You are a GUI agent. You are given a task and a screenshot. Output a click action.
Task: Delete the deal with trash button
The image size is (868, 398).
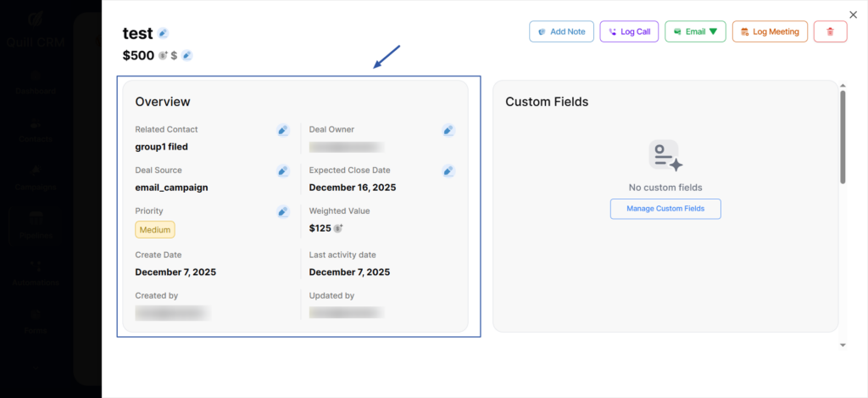click(x=830, y=31)
